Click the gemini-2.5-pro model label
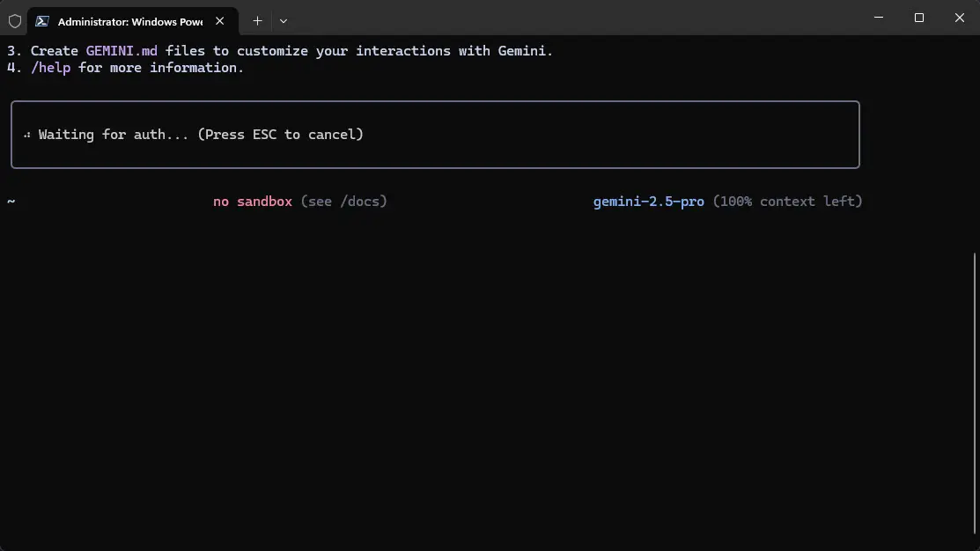Viewport: 980px width, 551px height. pyautogui.click(x=648, y=202)
